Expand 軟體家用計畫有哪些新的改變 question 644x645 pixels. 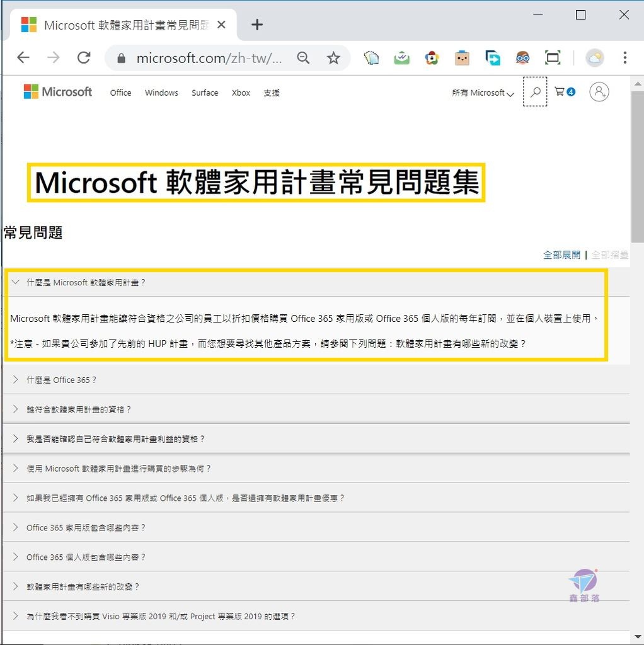click(x=316, y=586)
